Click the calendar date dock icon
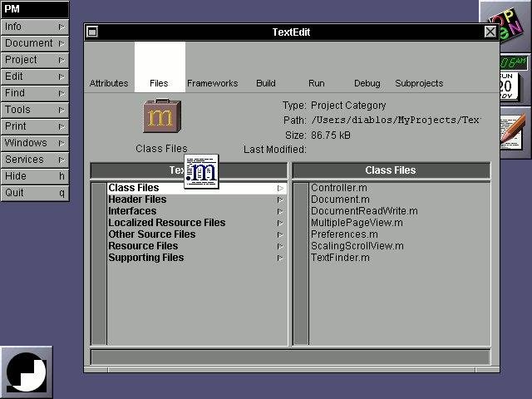This screenshot has height=399, width=532. pyautogui.click(x=508, y=86)
